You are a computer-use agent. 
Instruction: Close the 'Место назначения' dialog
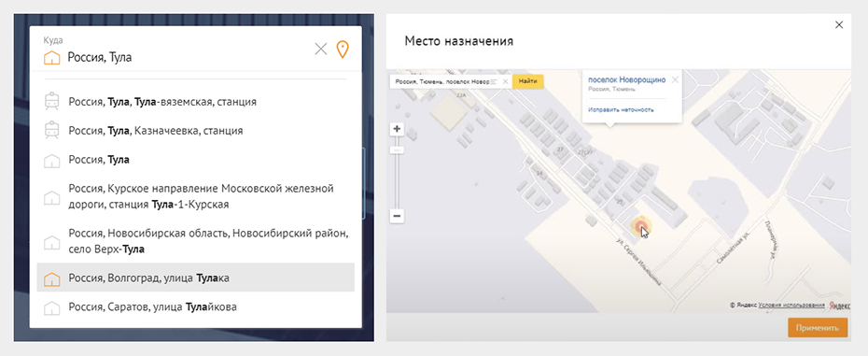(839, 24)
